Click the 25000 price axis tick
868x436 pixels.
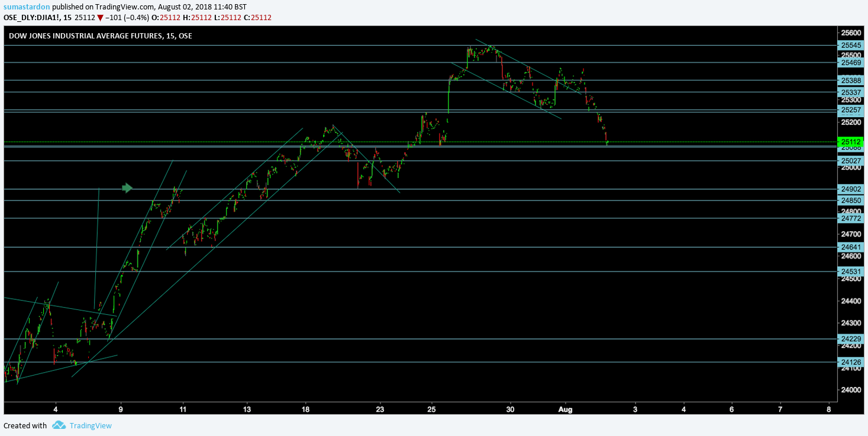pyautogui.click(x=851, y=167)
